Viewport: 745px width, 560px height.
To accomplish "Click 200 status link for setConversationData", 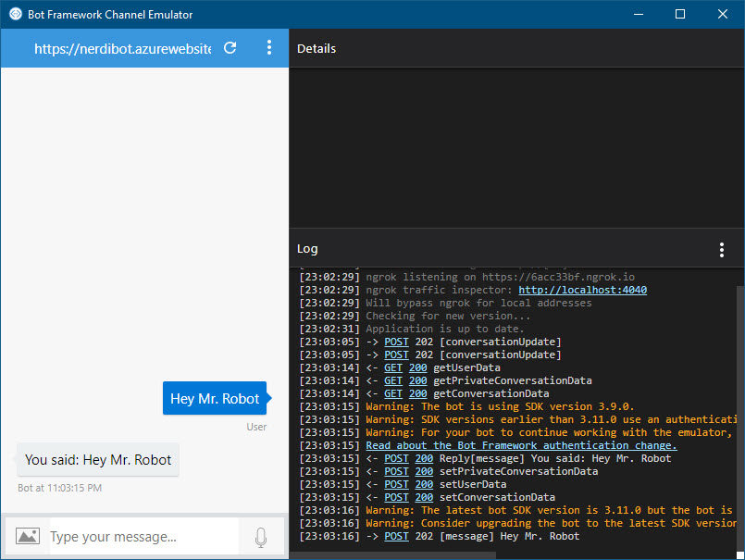I will pos(424,497).
